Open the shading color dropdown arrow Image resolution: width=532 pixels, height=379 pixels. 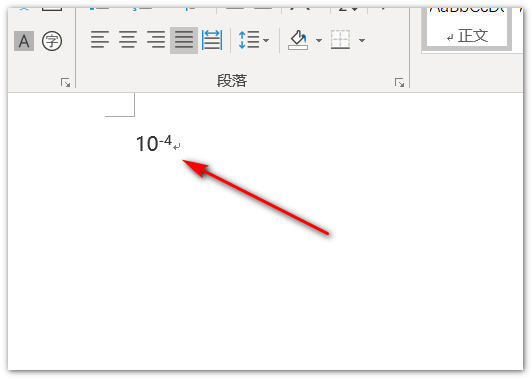[x=319, y=40]
